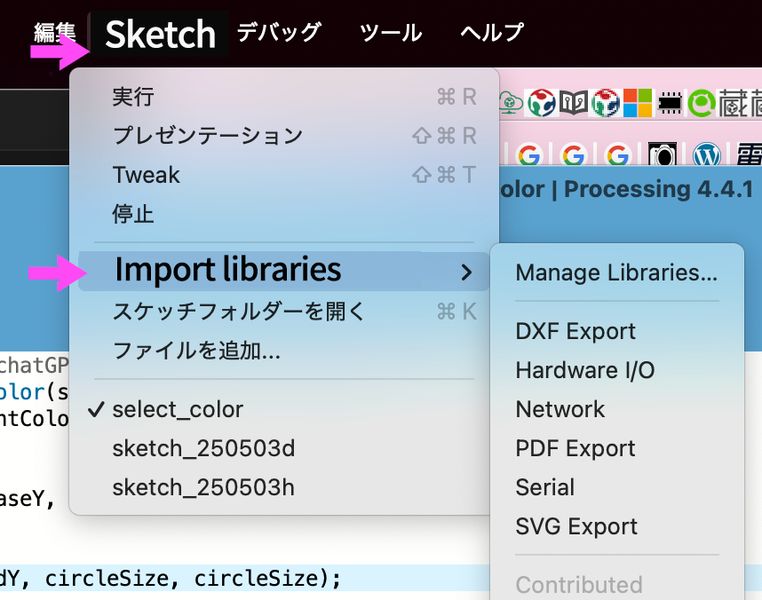This screenshot has height=600, width=762.
Task: Click the Microsoft logo bookmark icon
Action: coord(638,103)
